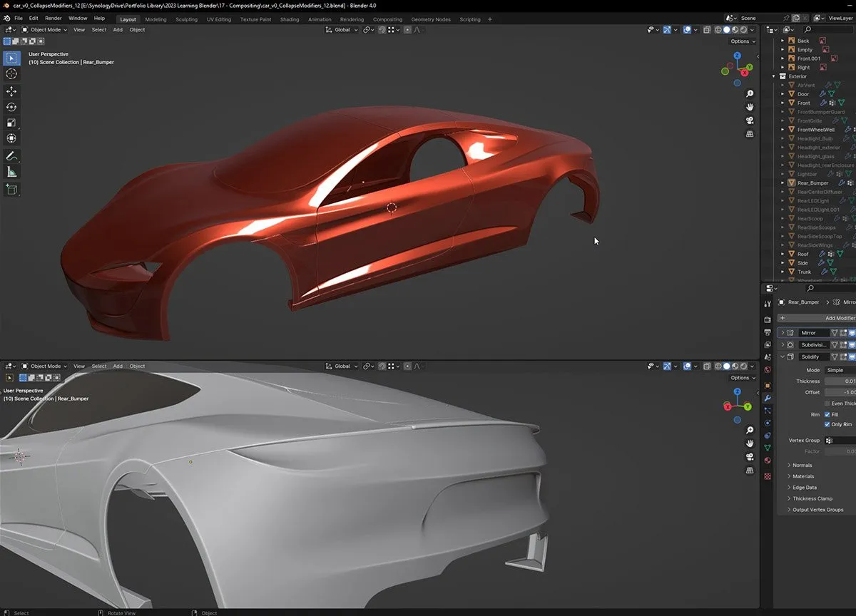Screen dimensions: 856x616
Task: Choose the Add Cube tool
Action: (x=11, y=190)
